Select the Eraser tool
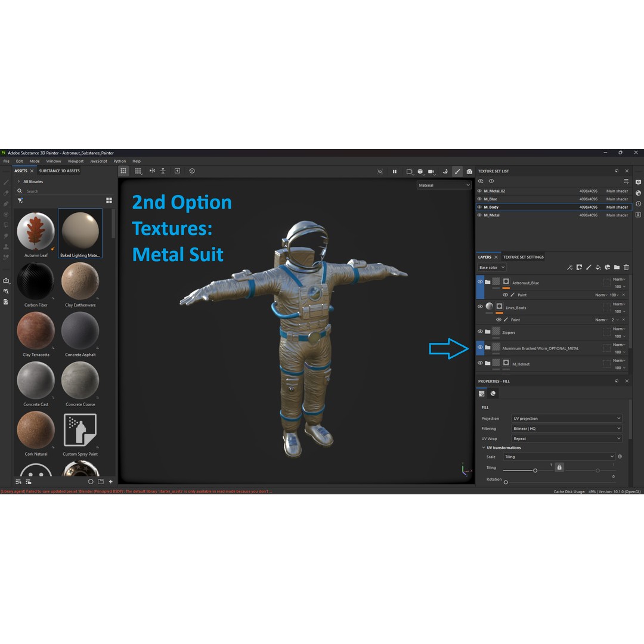This screenshot has height=644, width=644. point(7,193)
